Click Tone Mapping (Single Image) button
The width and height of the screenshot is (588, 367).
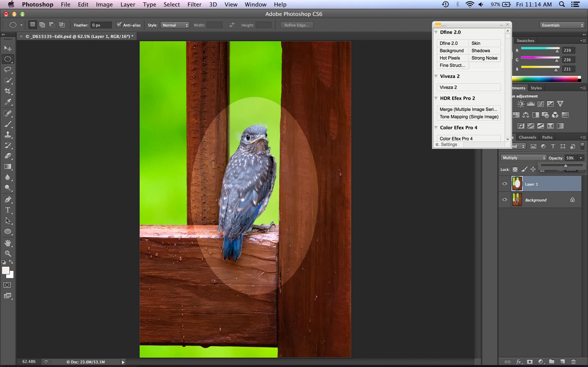pyautogui.click(x=469, y=117)
